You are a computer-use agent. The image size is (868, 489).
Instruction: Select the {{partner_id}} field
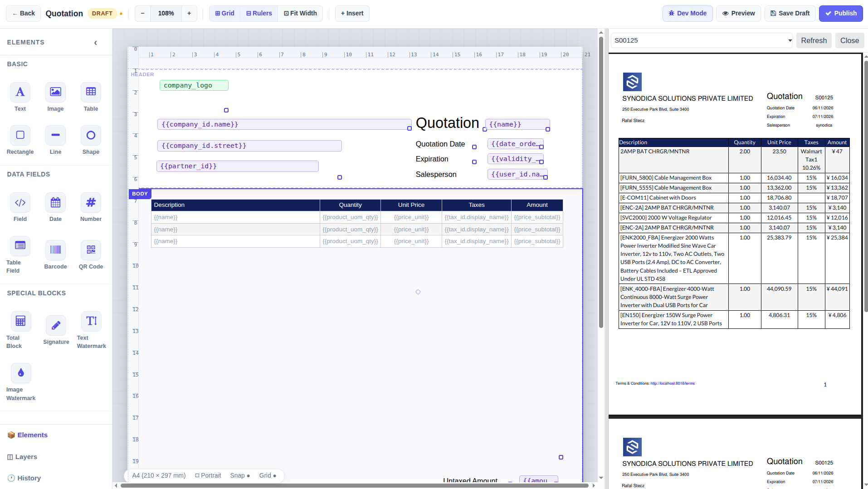coord(238,166)
